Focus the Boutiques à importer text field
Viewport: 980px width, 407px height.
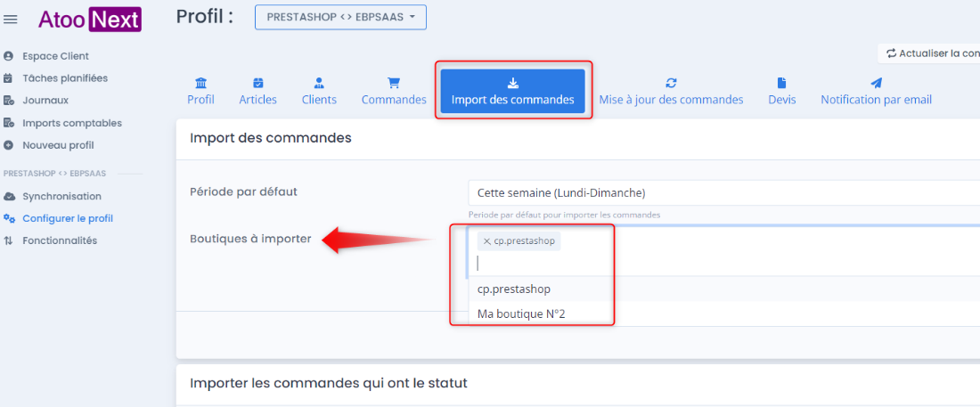(723, 264)
